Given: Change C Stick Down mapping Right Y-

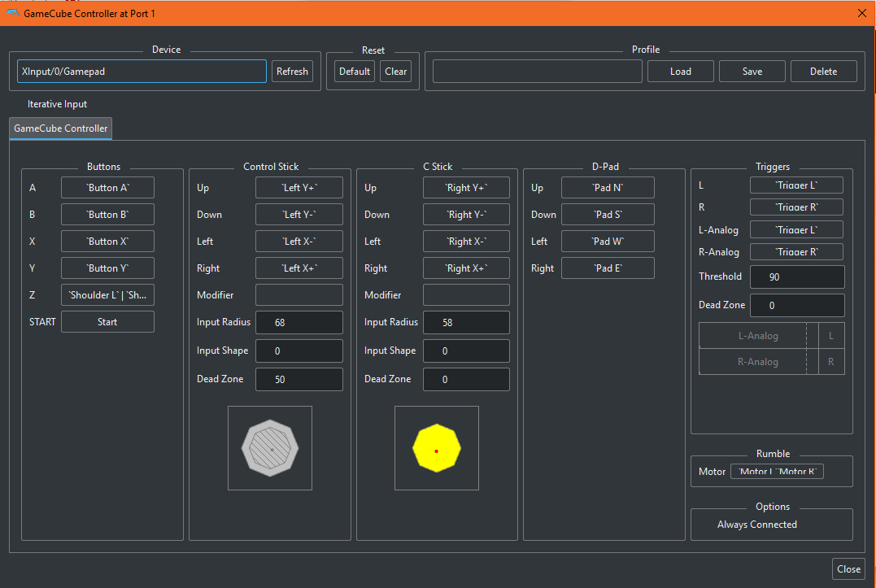Looking at the screenshot, I should [x=467, y=215].
